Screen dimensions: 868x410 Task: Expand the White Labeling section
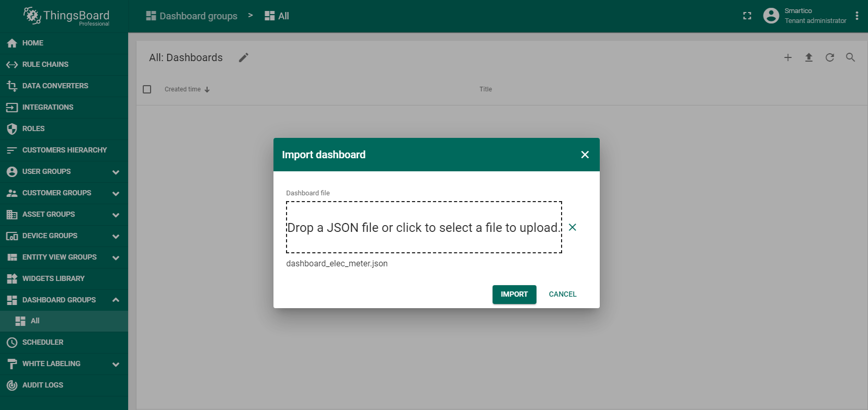pyautogui.click(x=116, y=364)
